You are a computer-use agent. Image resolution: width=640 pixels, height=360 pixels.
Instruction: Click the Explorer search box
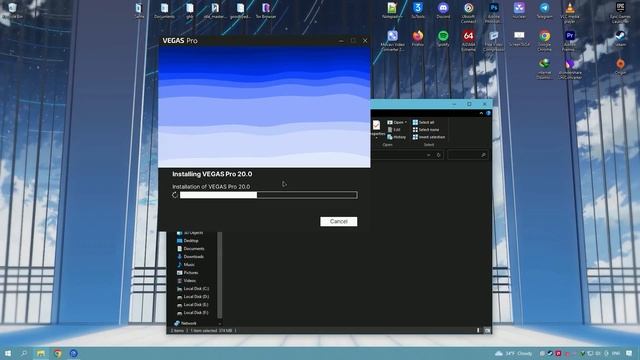[467, 155]
